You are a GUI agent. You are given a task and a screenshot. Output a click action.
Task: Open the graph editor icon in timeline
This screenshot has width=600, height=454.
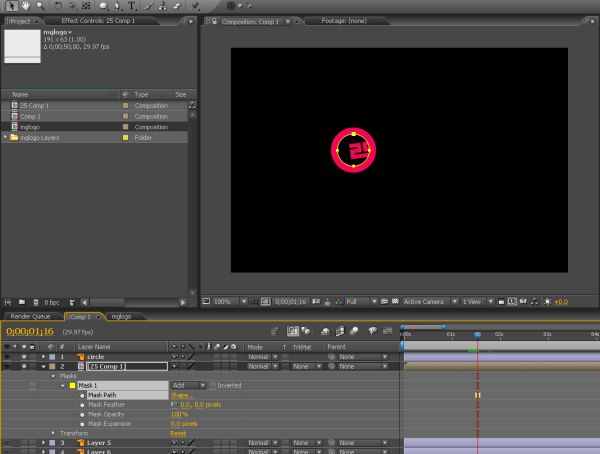[388, 331]
